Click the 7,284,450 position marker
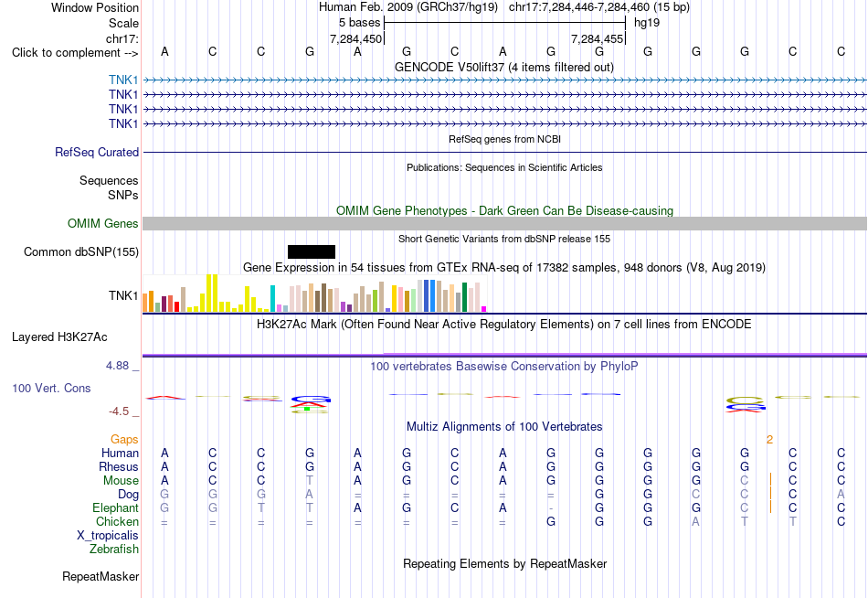 (356, 38)
